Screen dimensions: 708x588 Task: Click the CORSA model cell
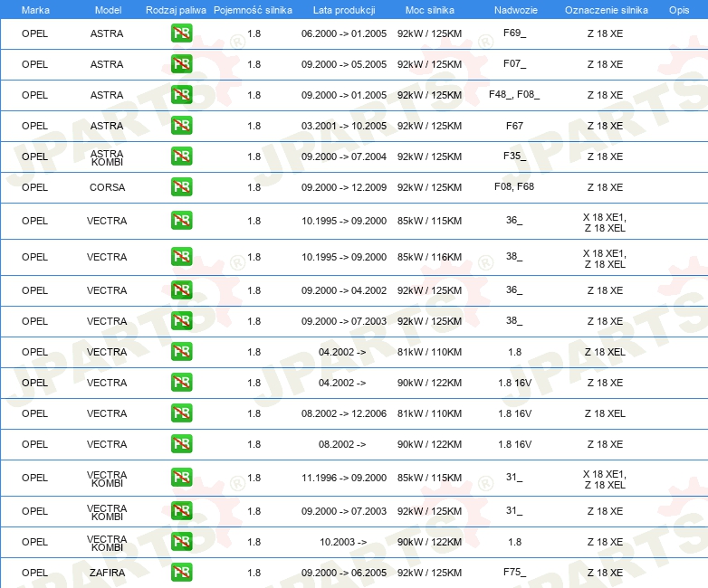point(107,187)
